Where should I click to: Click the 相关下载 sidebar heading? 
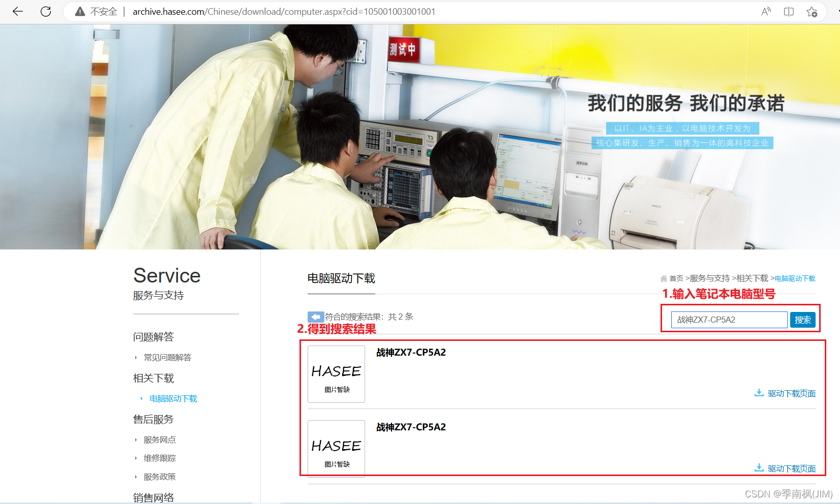pos(154,378)
